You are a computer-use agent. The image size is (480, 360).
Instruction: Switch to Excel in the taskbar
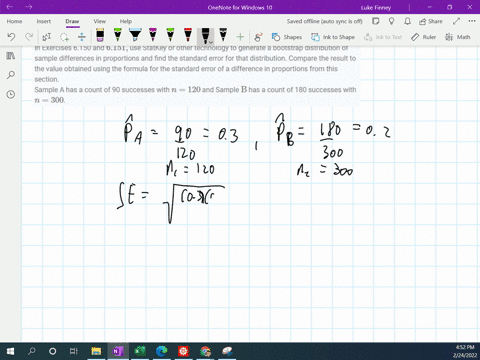140,351
